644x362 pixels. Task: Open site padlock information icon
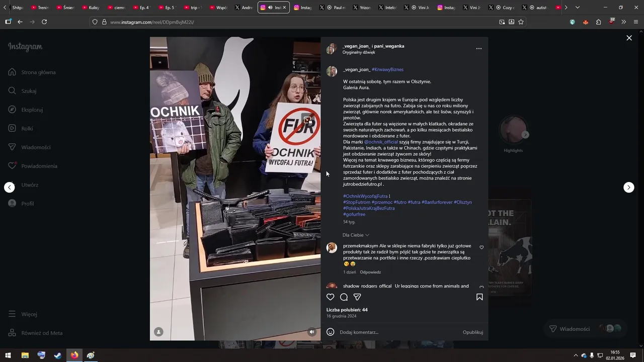[x=104, y=22]
